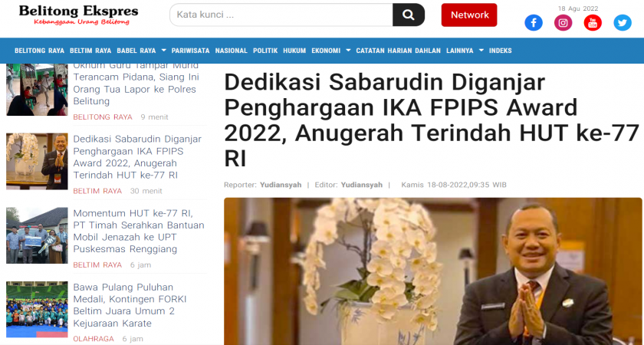644x345 pixels.
Task: Click OLAHRAGA category tag
Action: pos(94,339)
